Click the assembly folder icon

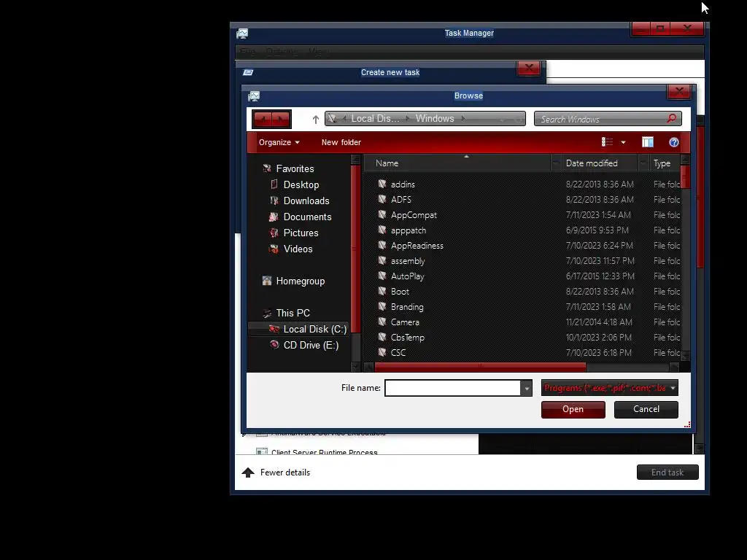382,260
